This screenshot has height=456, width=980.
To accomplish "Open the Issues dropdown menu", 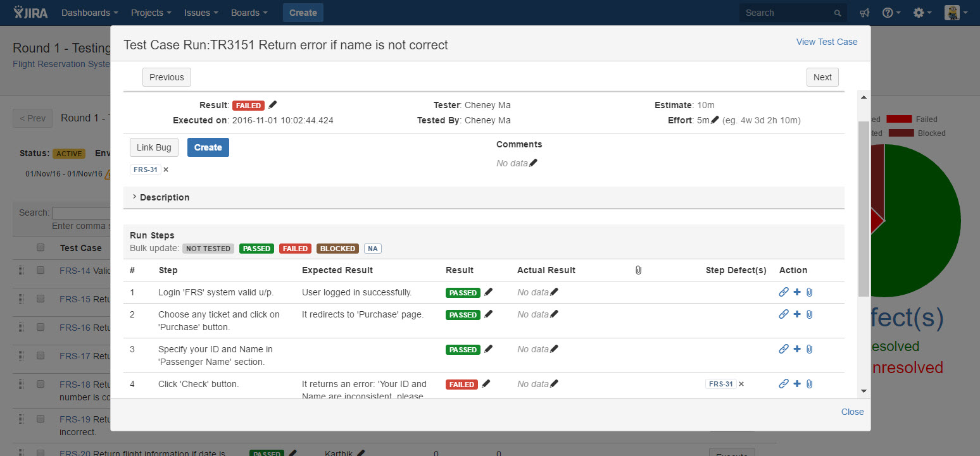I will click(201, 13).
